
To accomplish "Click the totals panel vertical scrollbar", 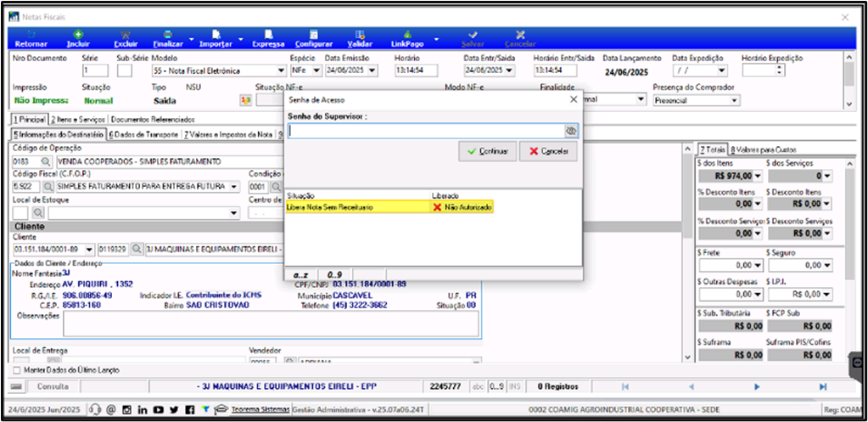I will tap(850, 261).
